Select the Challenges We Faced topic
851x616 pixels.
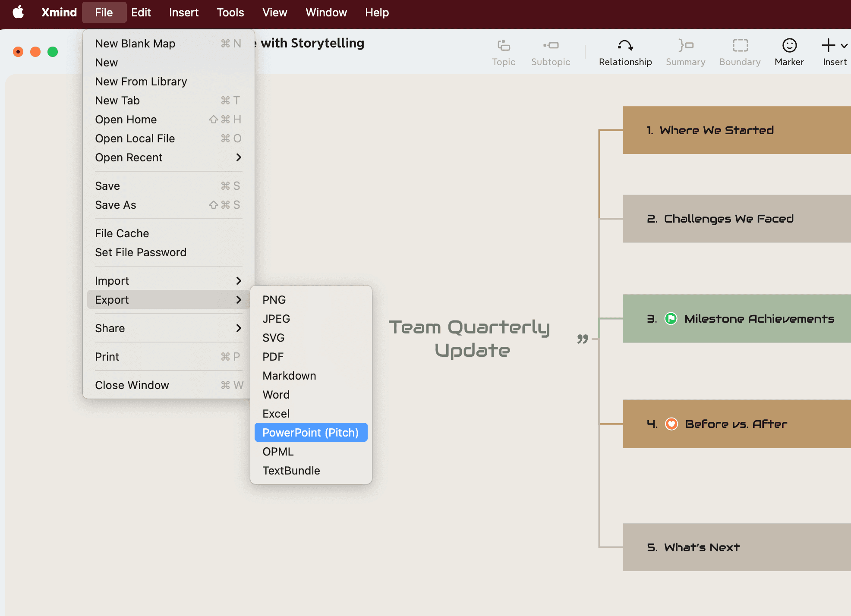coord(737,219)
